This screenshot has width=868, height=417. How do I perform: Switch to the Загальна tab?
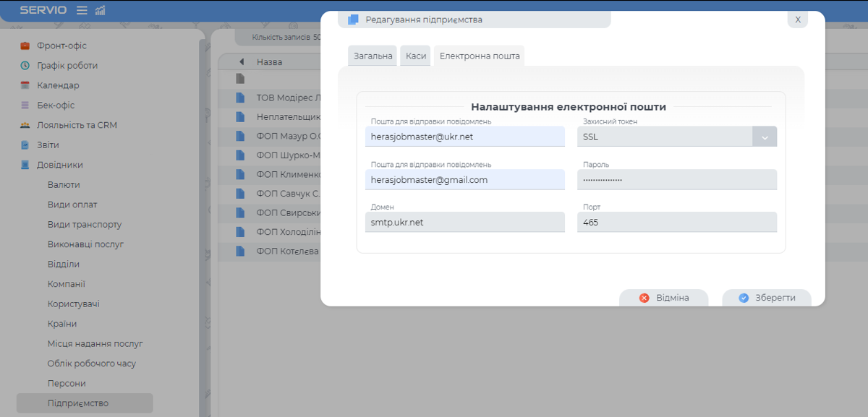coord(373,56)
